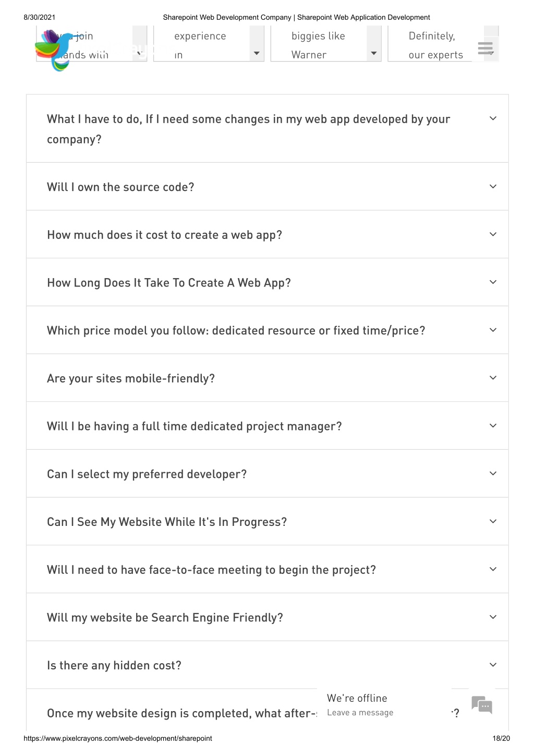
Task: Open the hamburger menu icon
Action: click(485, 49)
